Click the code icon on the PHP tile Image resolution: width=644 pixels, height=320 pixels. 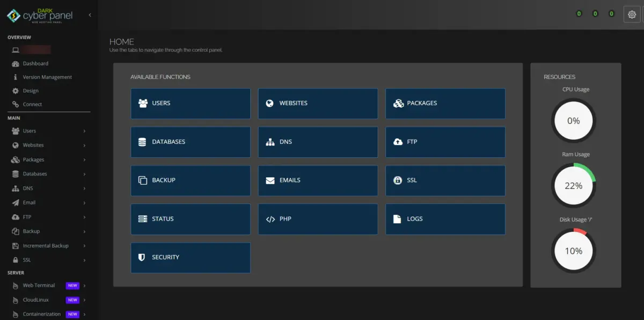270,219
